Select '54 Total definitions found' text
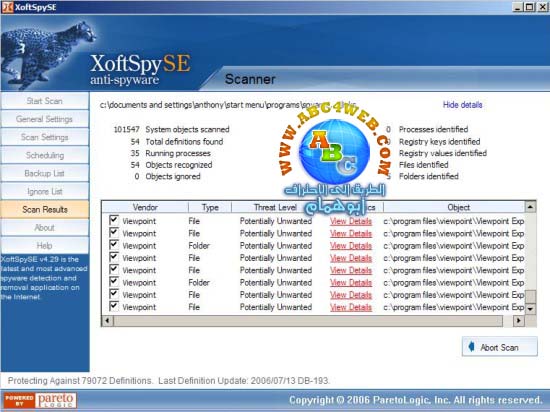 177,142
